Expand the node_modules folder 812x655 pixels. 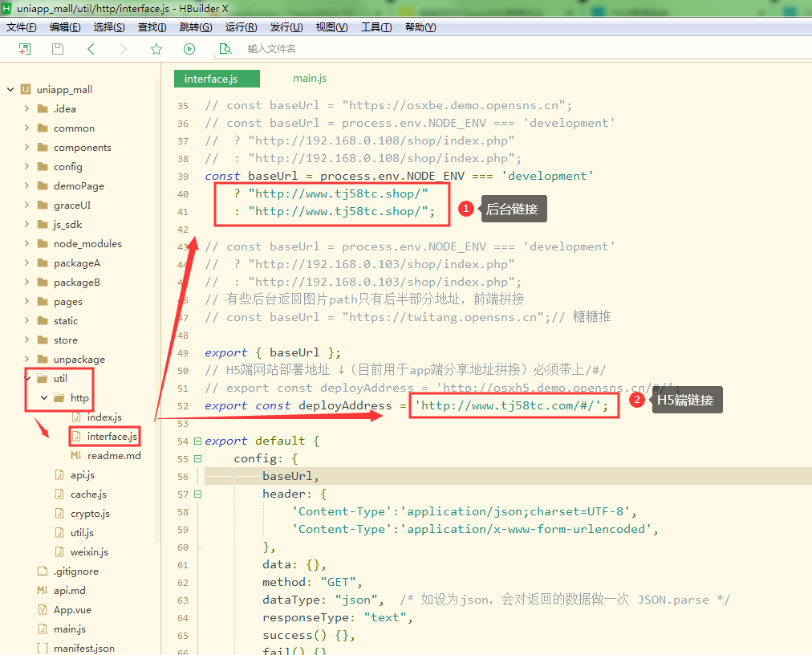click(x=26, y=243)
